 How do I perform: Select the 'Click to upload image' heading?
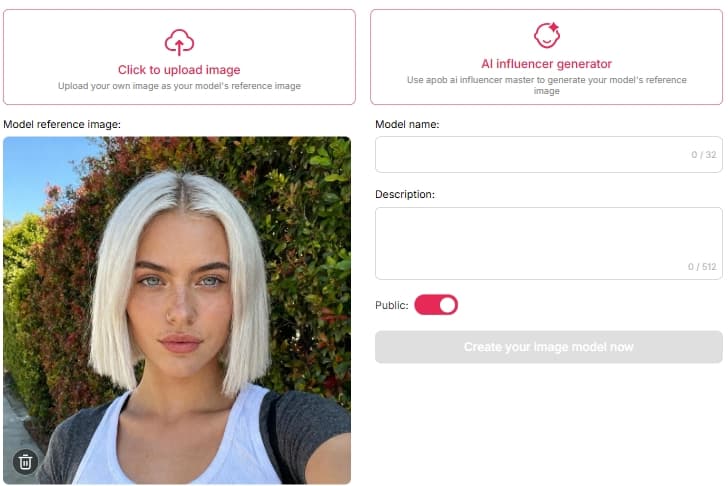pos(179,70)
